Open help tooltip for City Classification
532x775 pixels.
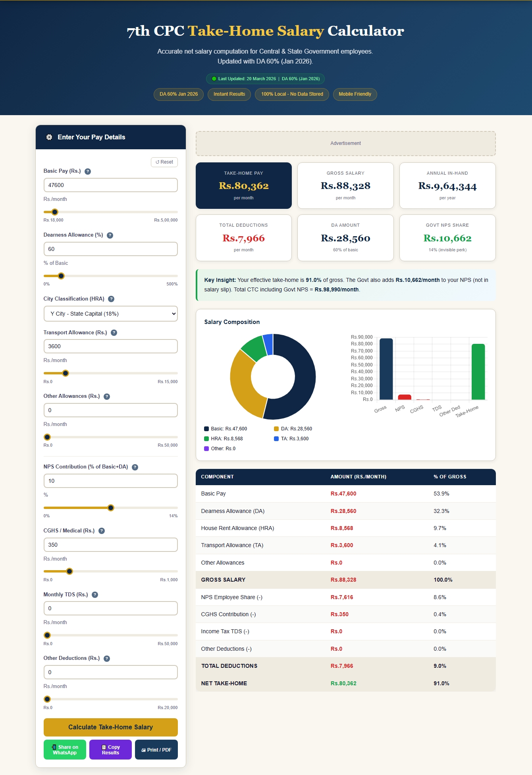(111, 299)
